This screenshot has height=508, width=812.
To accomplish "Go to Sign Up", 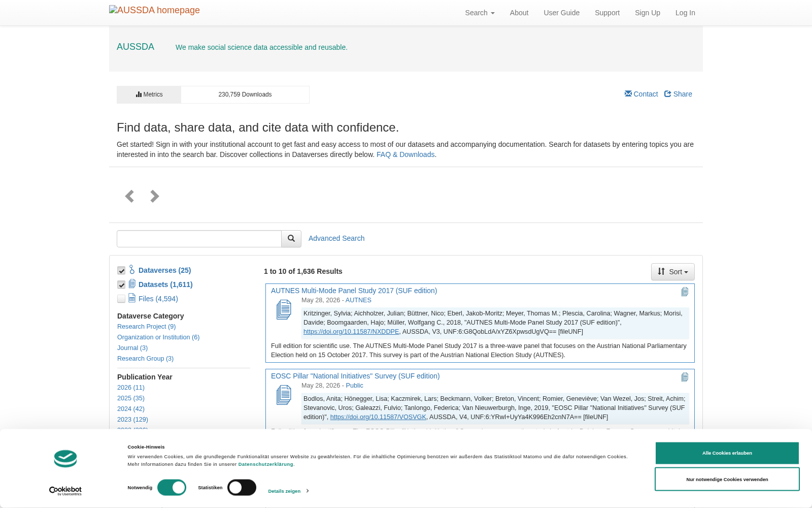I will (x=648, y=13).
